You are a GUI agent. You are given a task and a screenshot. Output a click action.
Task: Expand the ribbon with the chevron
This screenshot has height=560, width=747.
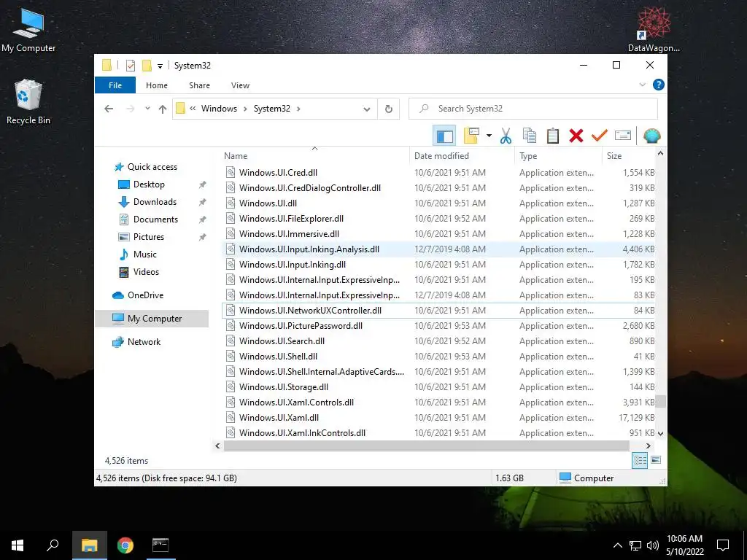click(x=642, y=85)
